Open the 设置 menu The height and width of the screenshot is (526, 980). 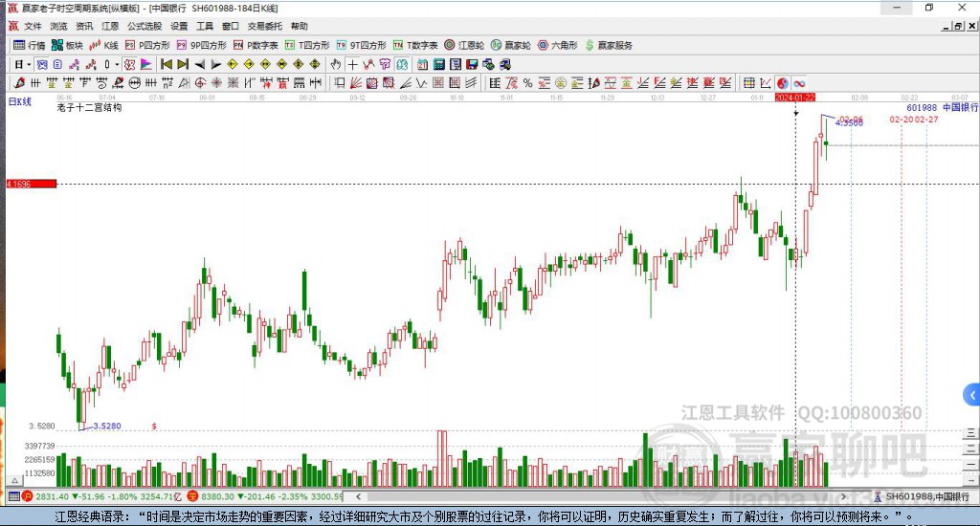(x=179, y=26)
